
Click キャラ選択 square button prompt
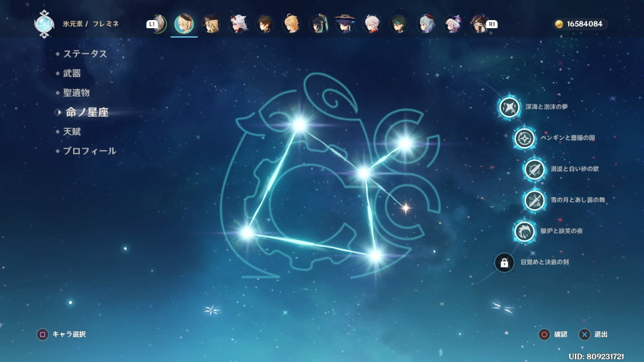pos(62,335)
